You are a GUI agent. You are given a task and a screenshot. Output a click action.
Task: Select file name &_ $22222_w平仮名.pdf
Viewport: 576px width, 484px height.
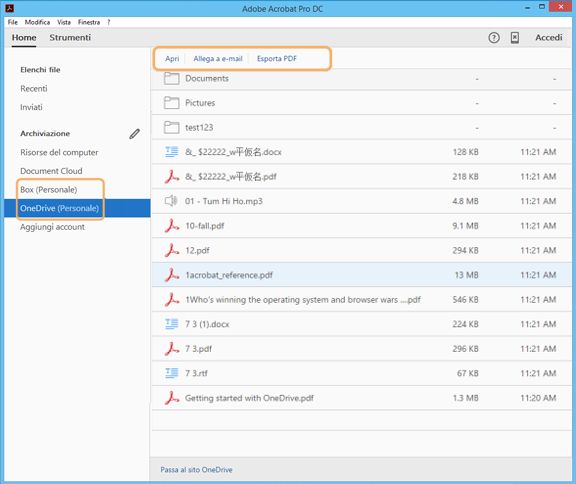pyautogui.click(x=231, y=177)
